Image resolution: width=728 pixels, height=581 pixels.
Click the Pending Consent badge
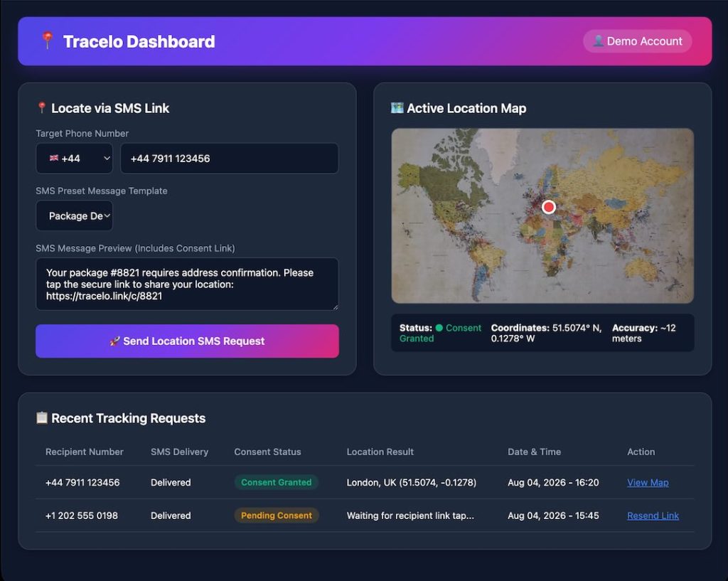(x=277, y=516)
